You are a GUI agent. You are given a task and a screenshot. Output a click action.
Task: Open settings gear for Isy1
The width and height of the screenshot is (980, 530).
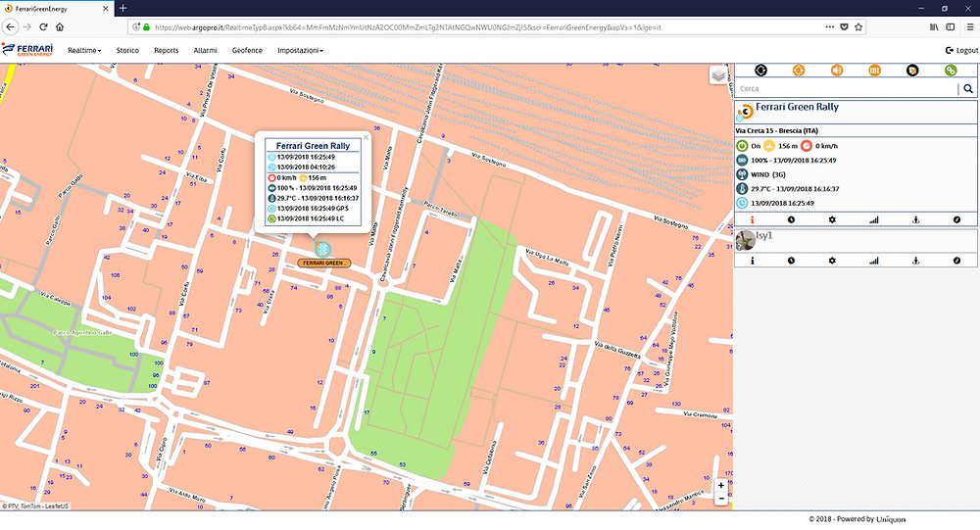832,261
